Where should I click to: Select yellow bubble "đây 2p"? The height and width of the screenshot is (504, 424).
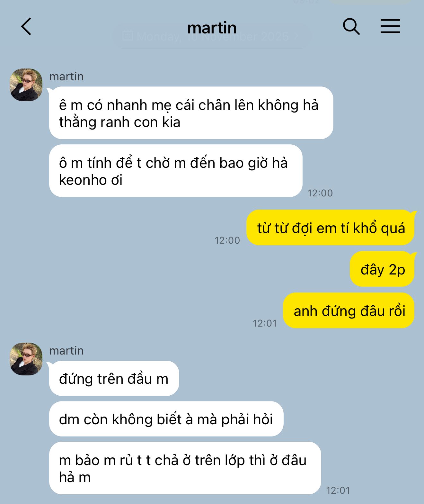382,269
